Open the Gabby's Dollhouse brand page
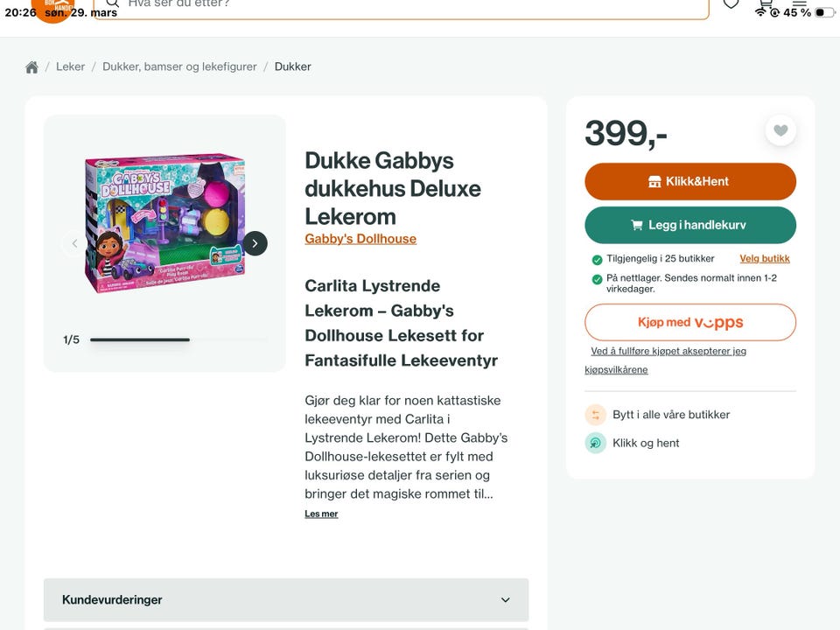This screenshot has width=840, height=630. coord(360,238)
